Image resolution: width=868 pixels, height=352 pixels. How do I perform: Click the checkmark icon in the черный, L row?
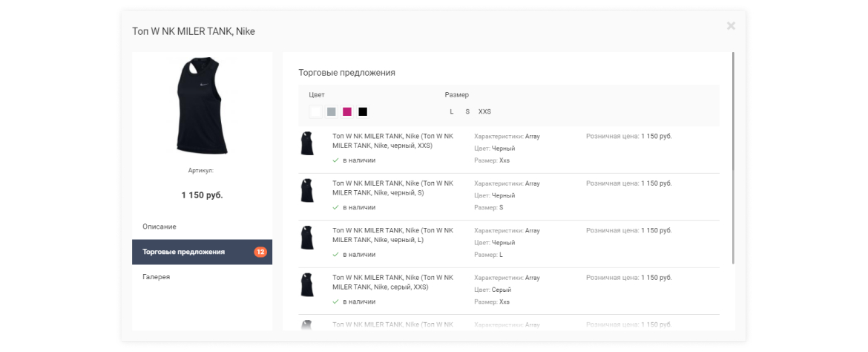pyautogui.click(x=335, y=255)
